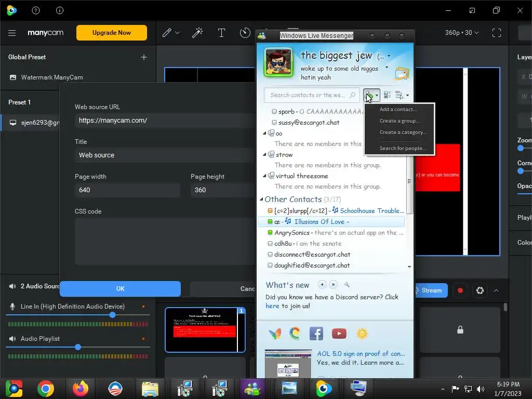Select preset thumbnail numbered 1
This screenshot has height=399, width=532.
(205, 330)
